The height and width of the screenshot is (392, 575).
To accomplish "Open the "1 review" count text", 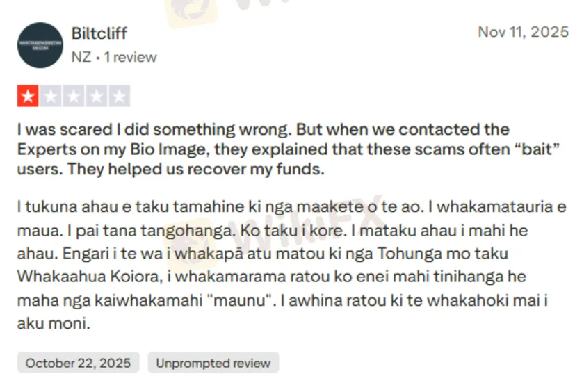I will tap(130, 57).
